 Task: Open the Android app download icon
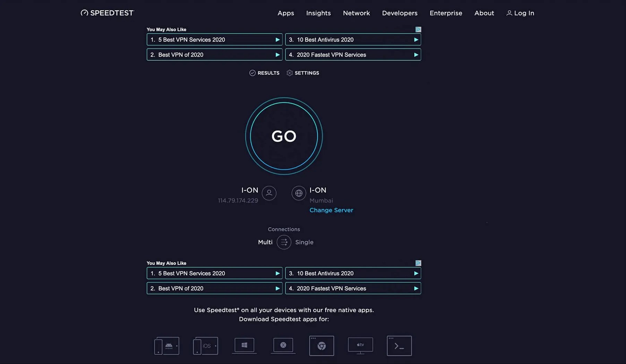point(167,346)
